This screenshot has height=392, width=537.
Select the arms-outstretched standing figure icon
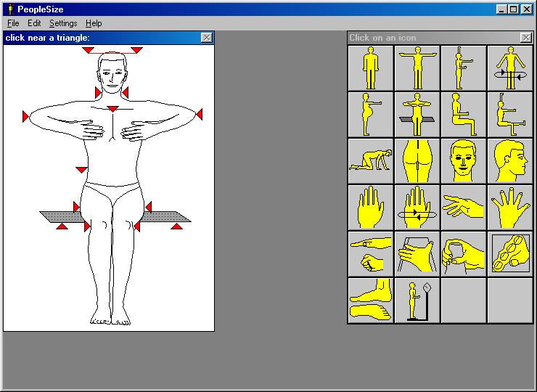(417, 68)
